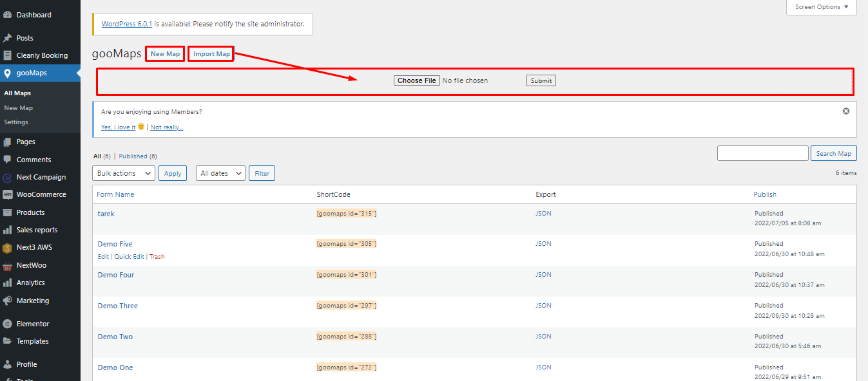
Task: Click the Dashboard gauge icon
Action: click(8, 15)
